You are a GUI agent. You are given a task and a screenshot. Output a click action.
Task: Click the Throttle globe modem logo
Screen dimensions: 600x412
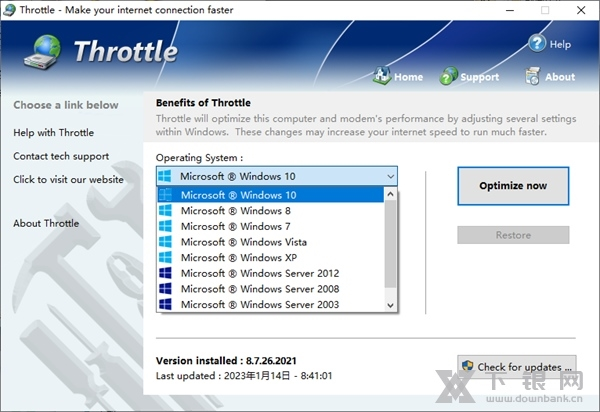pos(42,52)
